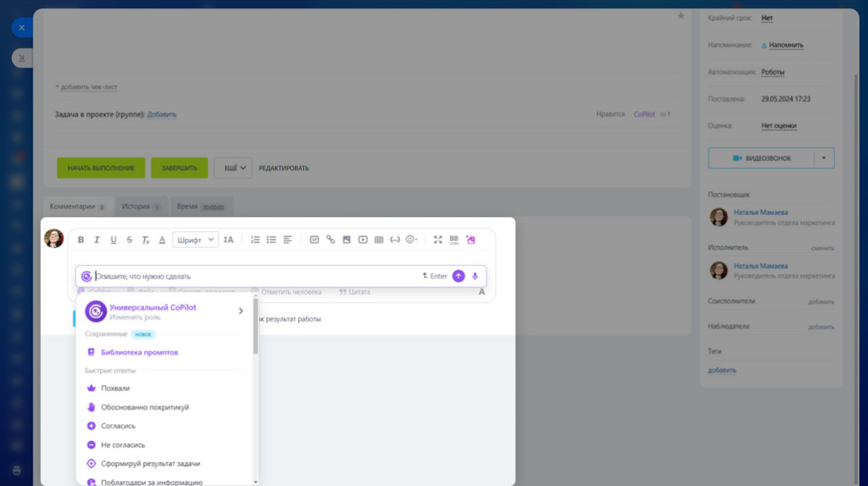Viewport: 868px width, 486px height.
Task: Switch to the Комментарии tab
Action: [x=77, y=206]
